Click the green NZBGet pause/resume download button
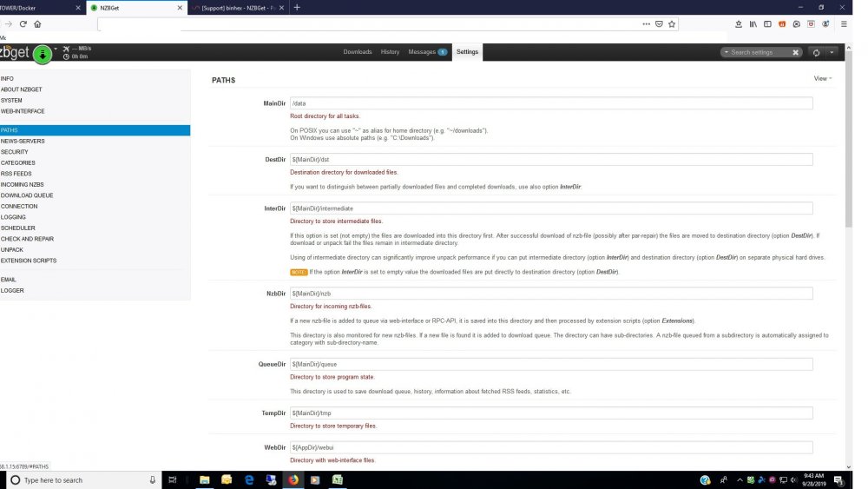This screenshot has height=489, width=868. (43, 54)
